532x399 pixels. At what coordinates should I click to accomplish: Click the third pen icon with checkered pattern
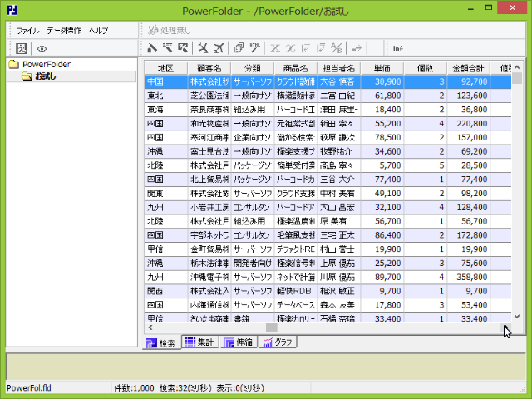tap(183, 48)
